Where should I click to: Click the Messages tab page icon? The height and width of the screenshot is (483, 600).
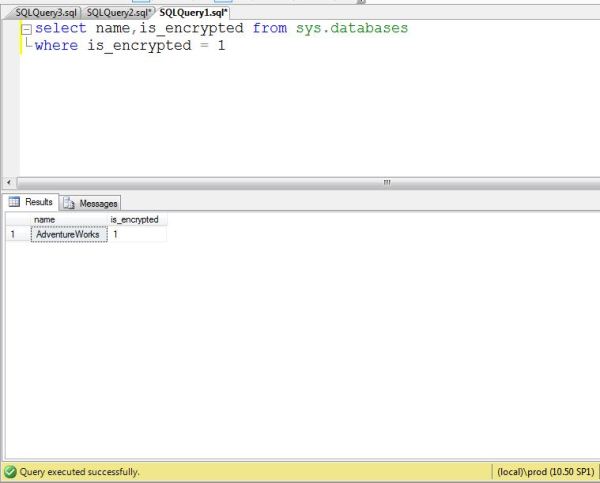[70, 203]
